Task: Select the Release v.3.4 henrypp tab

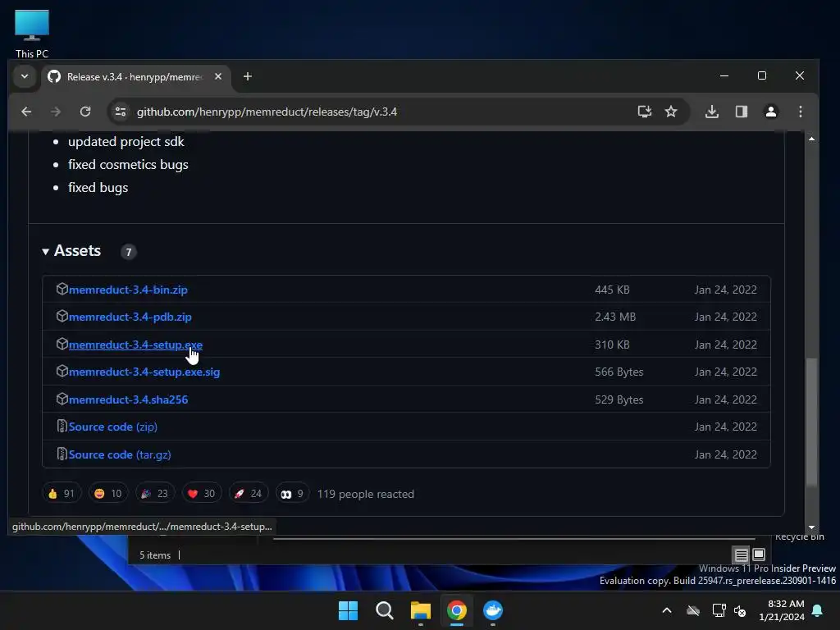Action: 136,76
